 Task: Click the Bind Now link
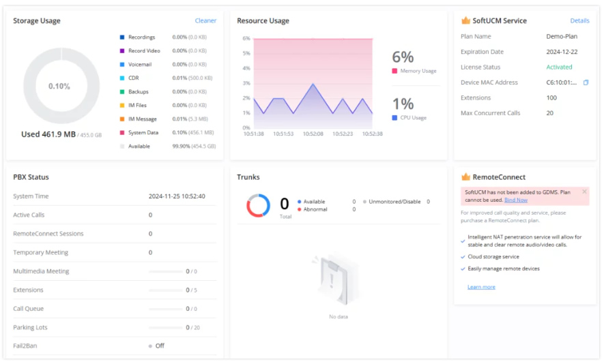pos(516,200)
